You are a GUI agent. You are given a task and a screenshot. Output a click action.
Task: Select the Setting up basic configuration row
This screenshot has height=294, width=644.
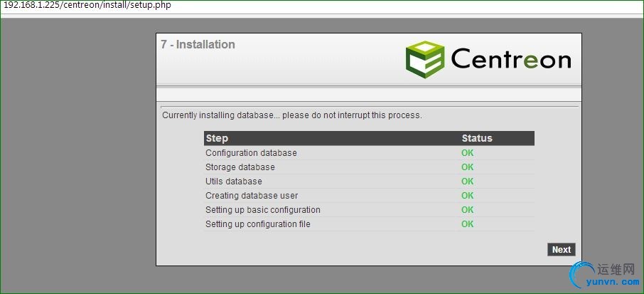click(262, 210)
